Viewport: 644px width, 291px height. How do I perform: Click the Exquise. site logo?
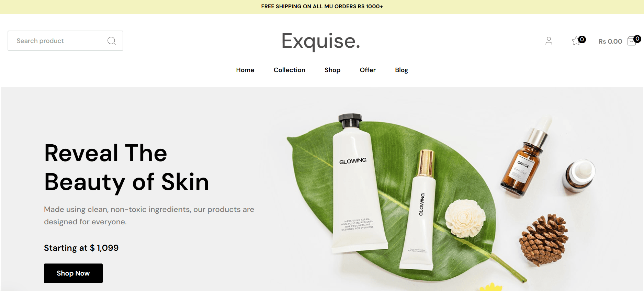(x=321, y=41)
